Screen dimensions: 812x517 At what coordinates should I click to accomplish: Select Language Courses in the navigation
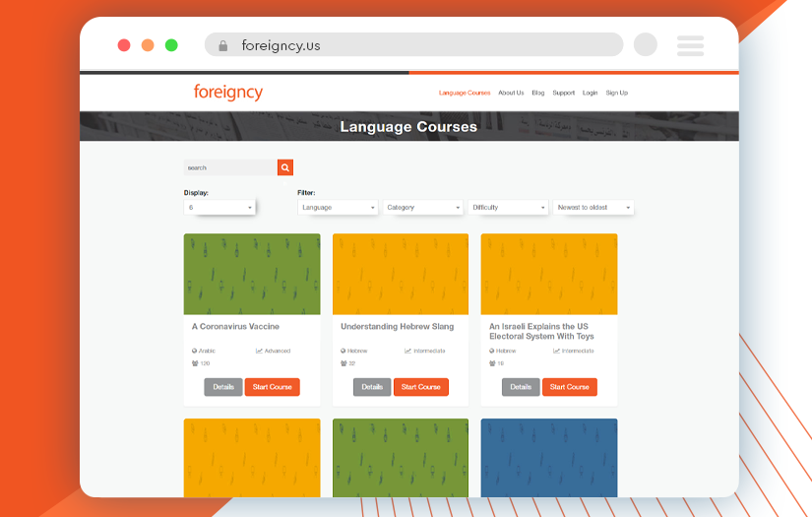(465, 93)
